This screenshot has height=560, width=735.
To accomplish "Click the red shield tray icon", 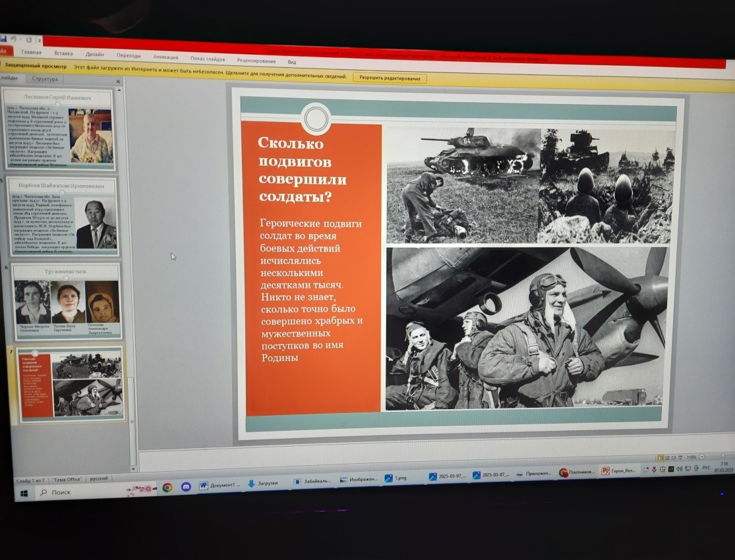I will pos(654,470).
